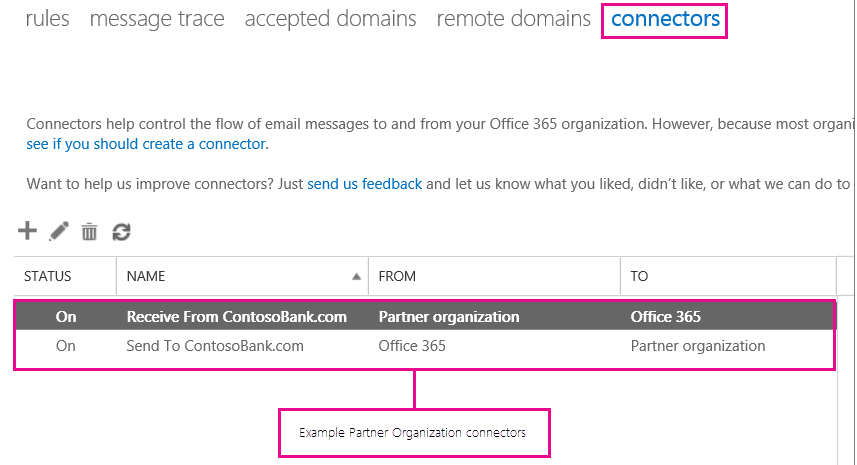Select the 'Receive From ContosoBank.com' connector row
Screen dimensions: 857x465
(x=236, y=317)
